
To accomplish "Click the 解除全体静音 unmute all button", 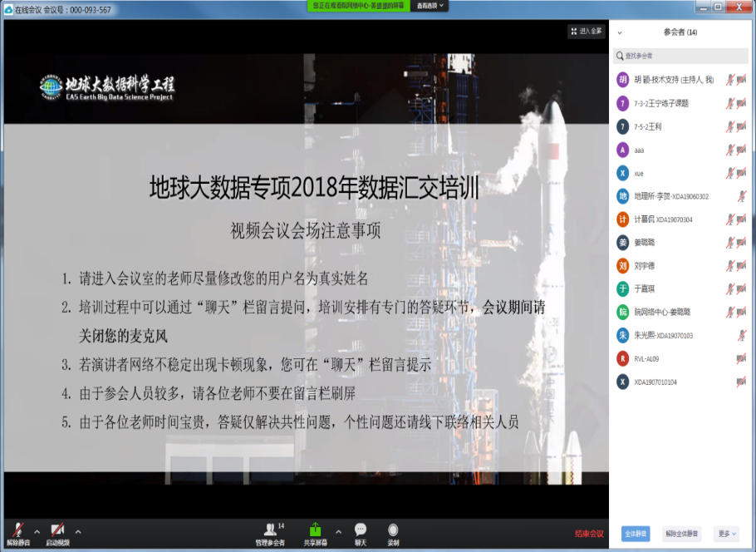I will coord(681,534).
